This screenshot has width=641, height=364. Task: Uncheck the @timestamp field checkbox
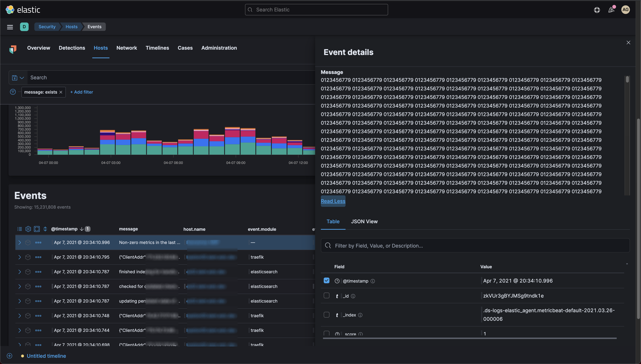point(326,280)
